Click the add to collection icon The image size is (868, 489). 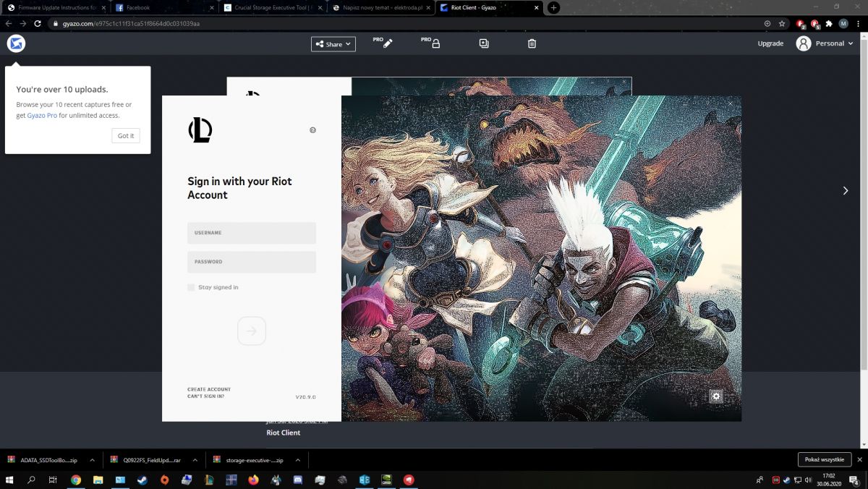[x=484, y=43]
